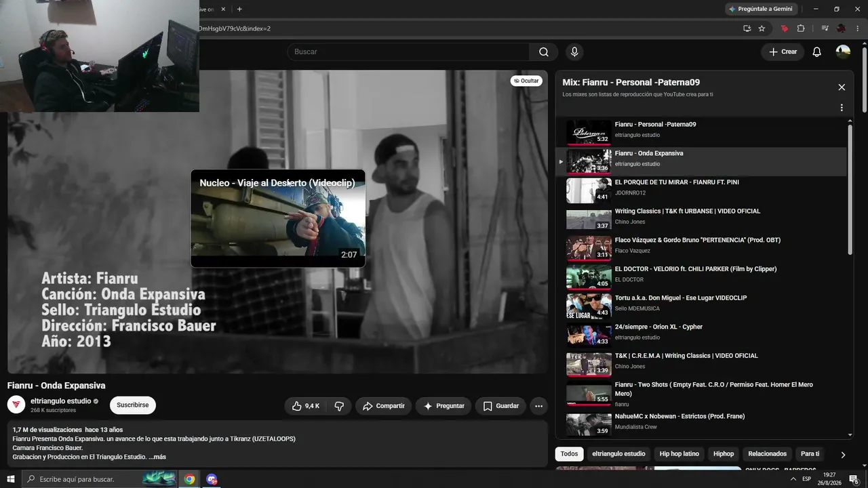Open the Chrome extensions puzzle icon
868x488 pixels.
point(801,28)
